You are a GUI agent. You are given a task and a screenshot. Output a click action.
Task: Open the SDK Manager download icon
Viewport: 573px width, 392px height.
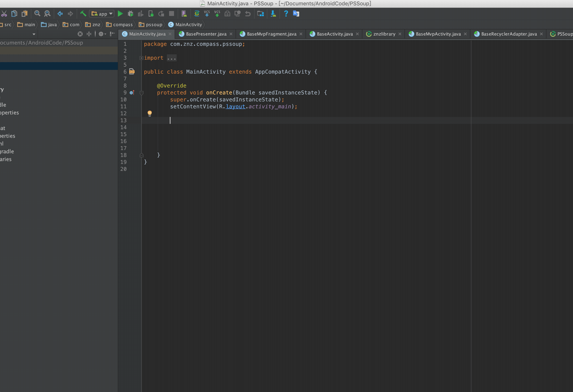(x=273, y=13)
